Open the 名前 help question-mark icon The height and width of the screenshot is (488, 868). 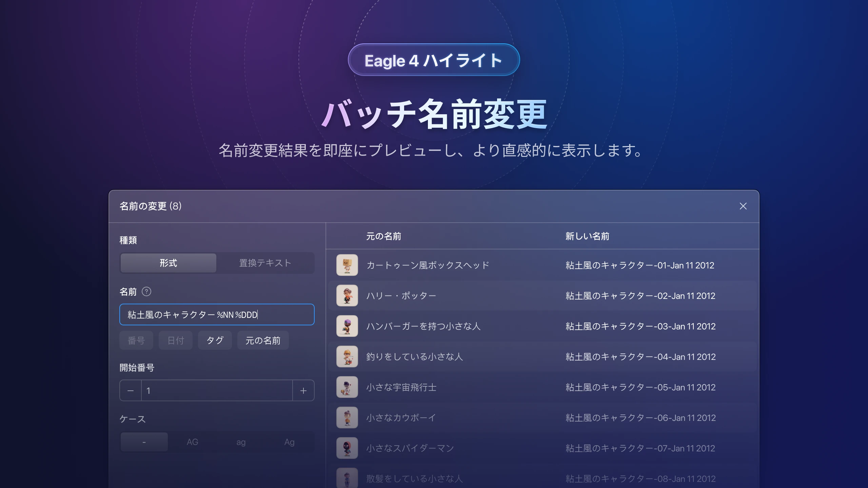click(x=146, y=291)
